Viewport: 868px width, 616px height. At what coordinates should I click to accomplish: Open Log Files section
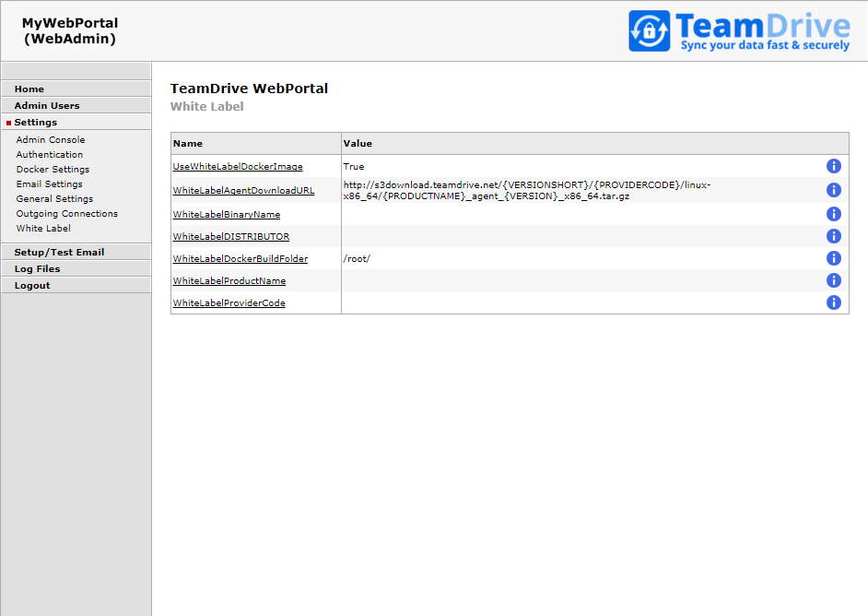tap(76, 268)
